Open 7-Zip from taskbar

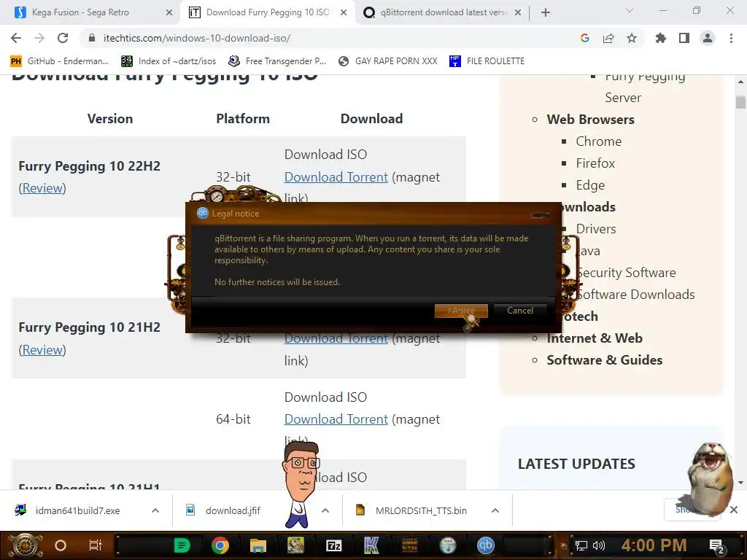point(333,545)
